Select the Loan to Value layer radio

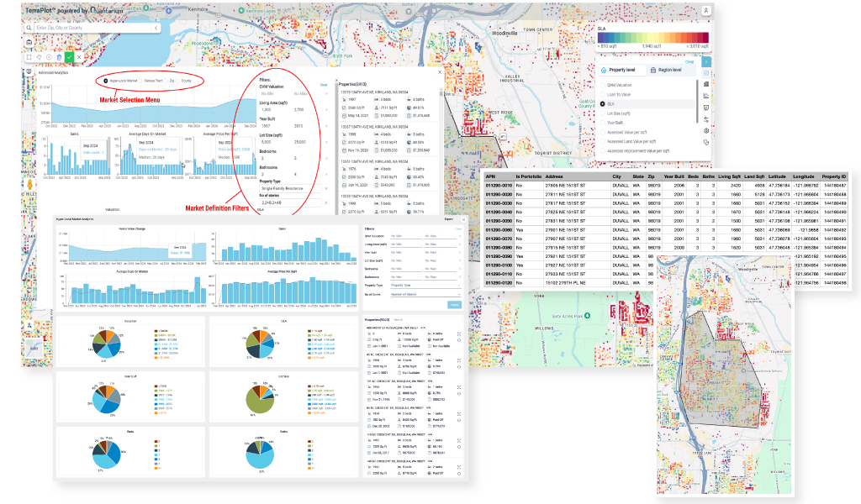tap(602, 94)
